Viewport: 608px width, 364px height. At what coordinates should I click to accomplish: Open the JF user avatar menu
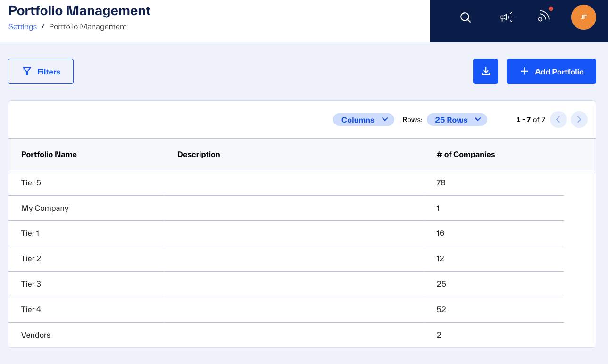(x=583, y=17)
